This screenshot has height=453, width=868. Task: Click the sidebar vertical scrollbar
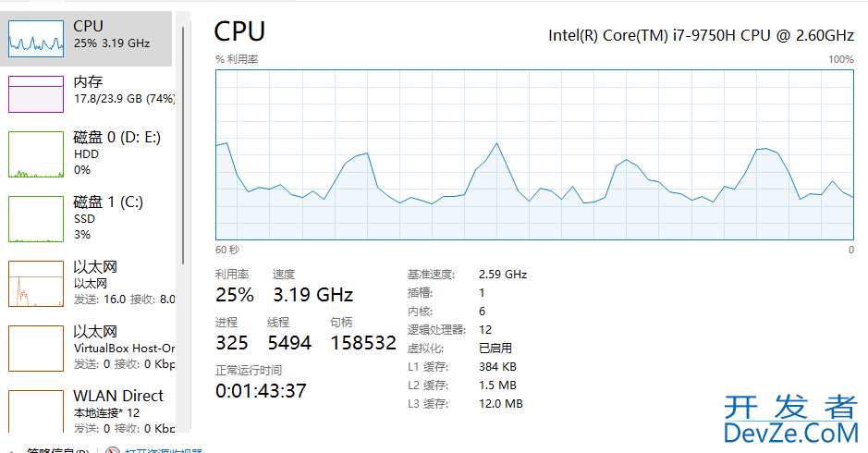[x=183, y=139]
